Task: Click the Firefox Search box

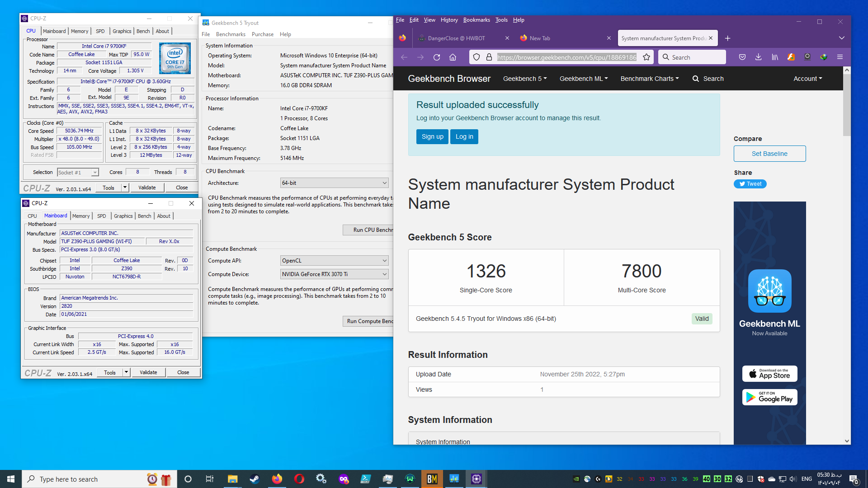Action: pyautogui.click(x=692, y=57)
